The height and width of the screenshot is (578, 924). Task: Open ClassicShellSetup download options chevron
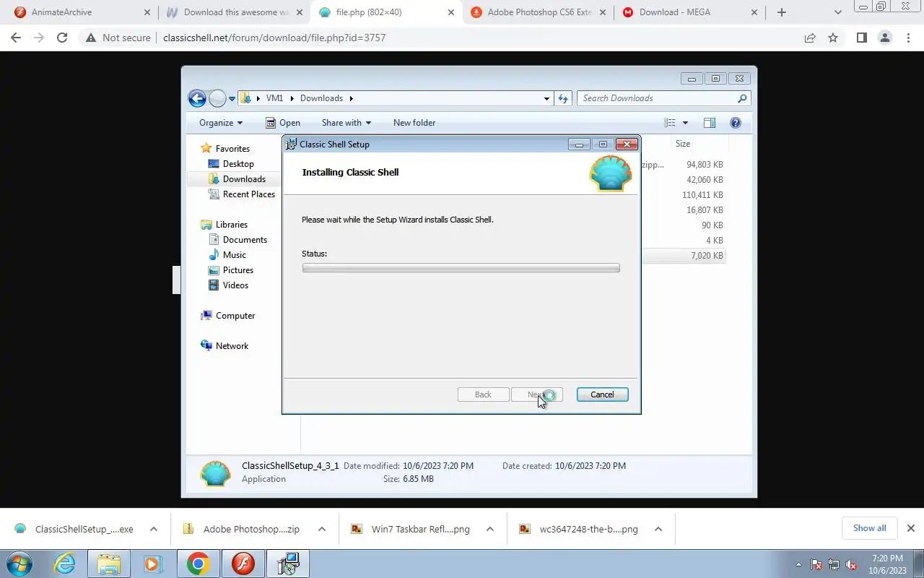[x=154, y=530]
